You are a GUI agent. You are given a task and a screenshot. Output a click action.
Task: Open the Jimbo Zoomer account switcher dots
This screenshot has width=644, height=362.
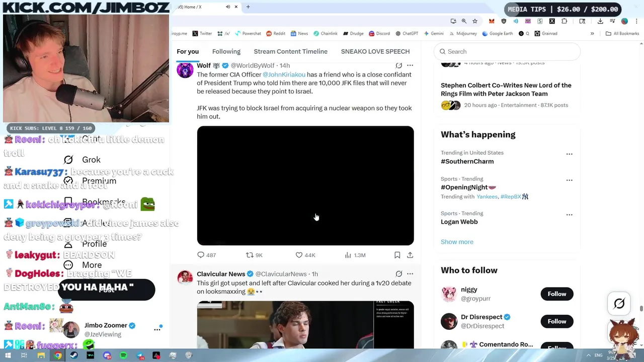click(x=157, y=329)
